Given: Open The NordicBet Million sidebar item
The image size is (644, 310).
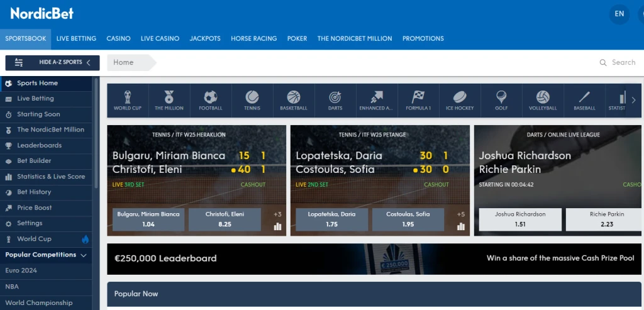Looking at the screenshot, I should [x=46, y=130].
